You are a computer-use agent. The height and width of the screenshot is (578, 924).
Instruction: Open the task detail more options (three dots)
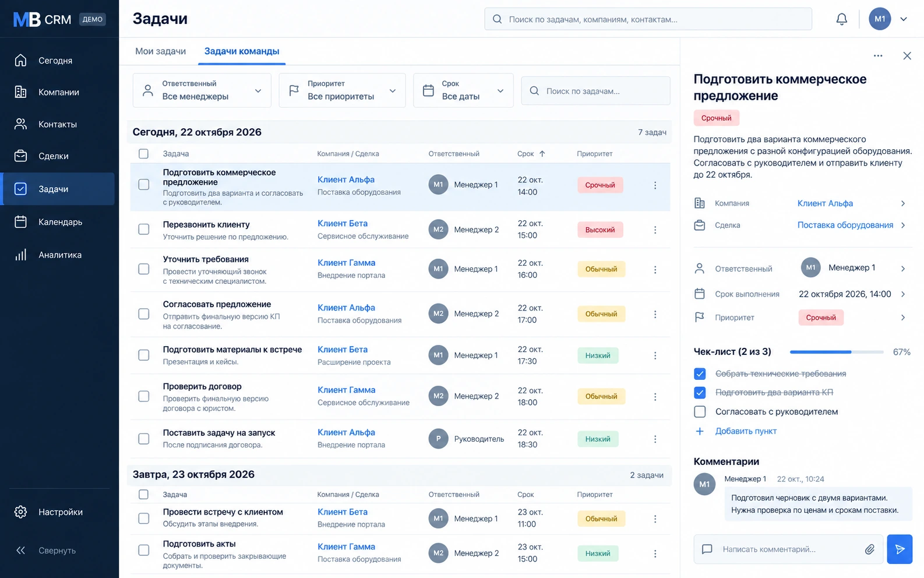coord(878,56)
